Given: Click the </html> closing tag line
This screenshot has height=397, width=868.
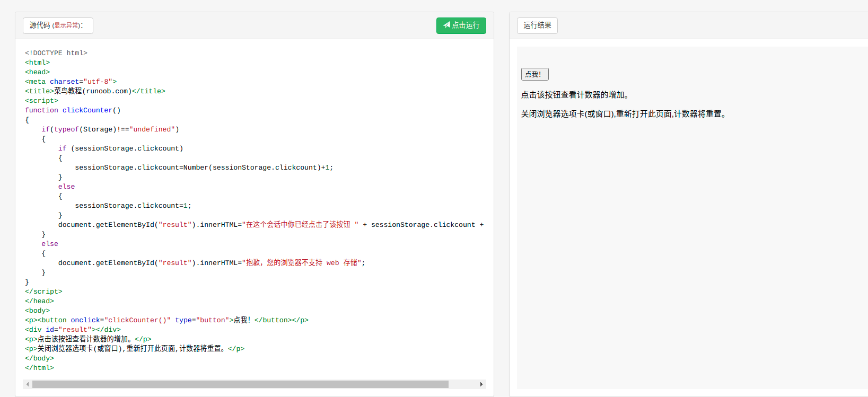Looking at the screenshot, I should (x=39, y=368).
